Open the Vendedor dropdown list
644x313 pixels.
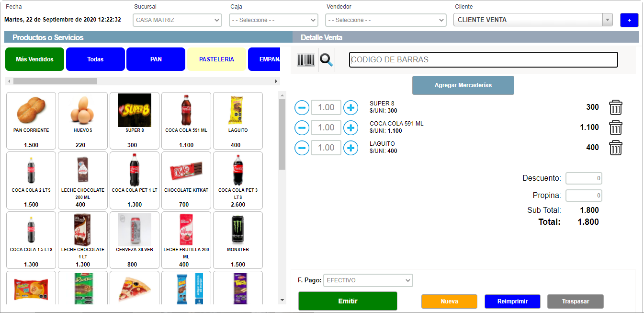(385, 20)
